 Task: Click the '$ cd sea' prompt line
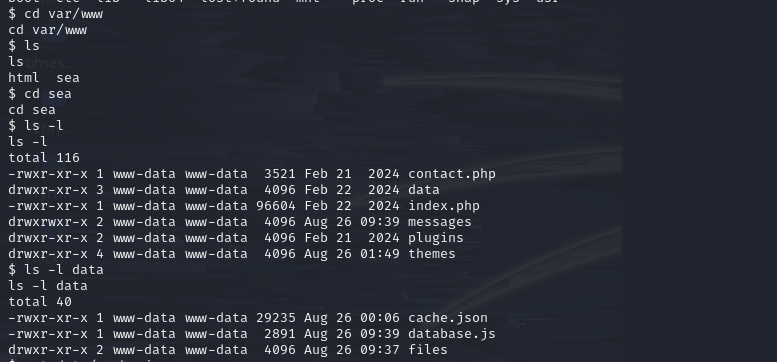(40, 94)
